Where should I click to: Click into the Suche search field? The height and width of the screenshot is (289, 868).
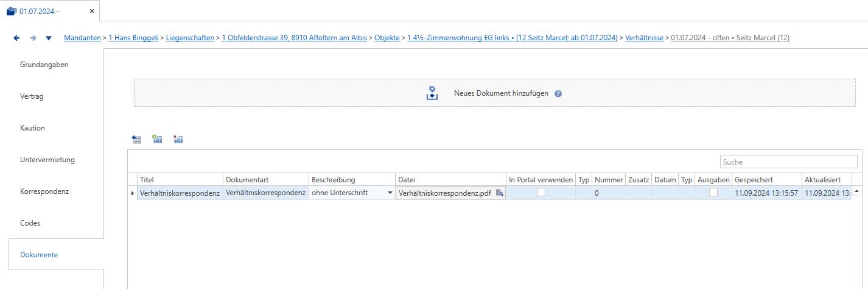tap(789, 162)
